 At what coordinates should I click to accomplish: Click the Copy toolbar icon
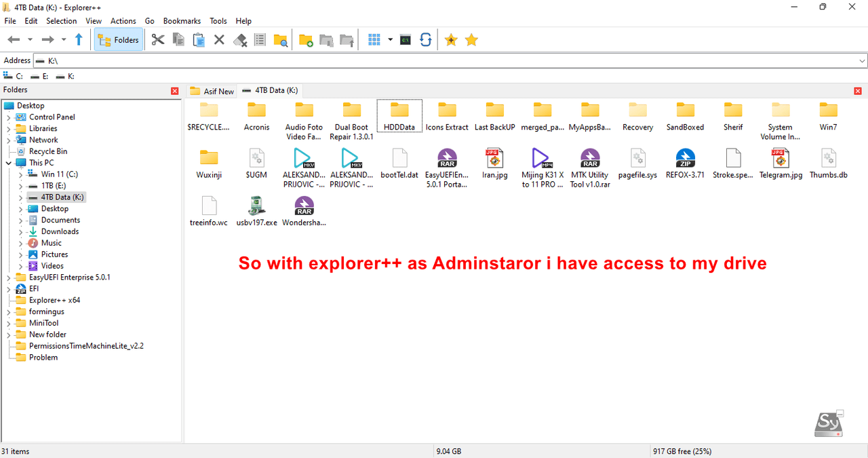point(178,40)
